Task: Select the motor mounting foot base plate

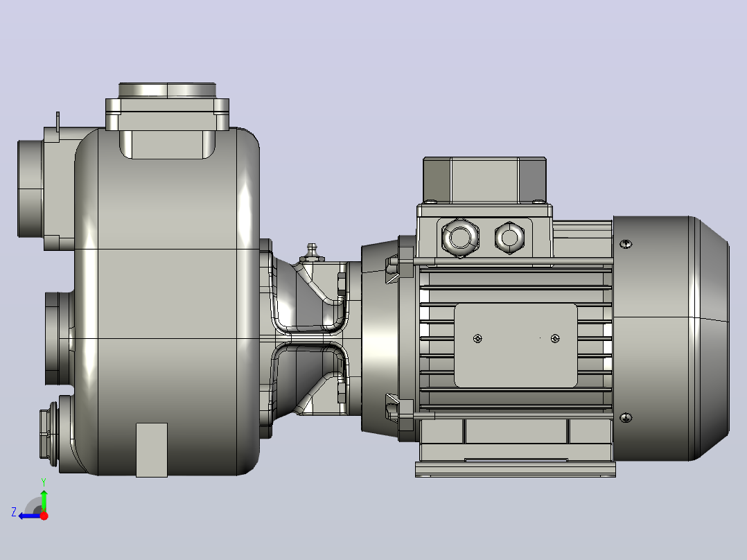Action: point(516,469)
